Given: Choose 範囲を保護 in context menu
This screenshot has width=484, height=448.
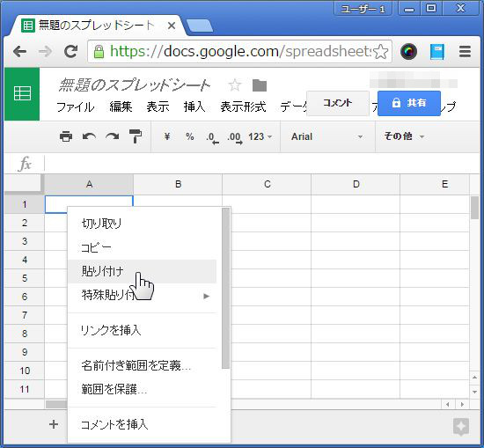Looking at the screenshot, I should [143, 390].
